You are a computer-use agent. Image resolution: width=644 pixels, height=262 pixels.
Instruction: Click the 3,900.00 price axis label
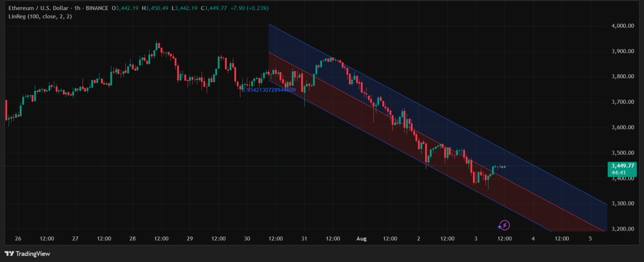point(622,51)
